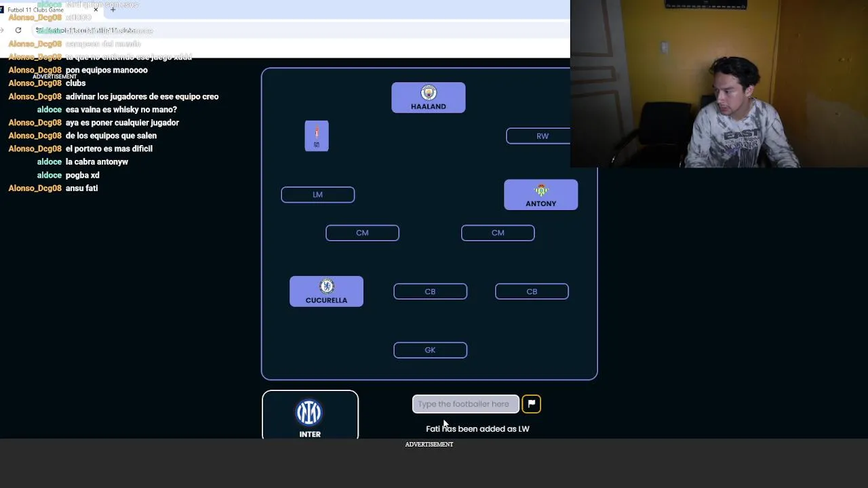The height and width of the screenshot is (488, 868).
Task: Click chat message 'ansu fati'
Action: (x=81, y=188)
